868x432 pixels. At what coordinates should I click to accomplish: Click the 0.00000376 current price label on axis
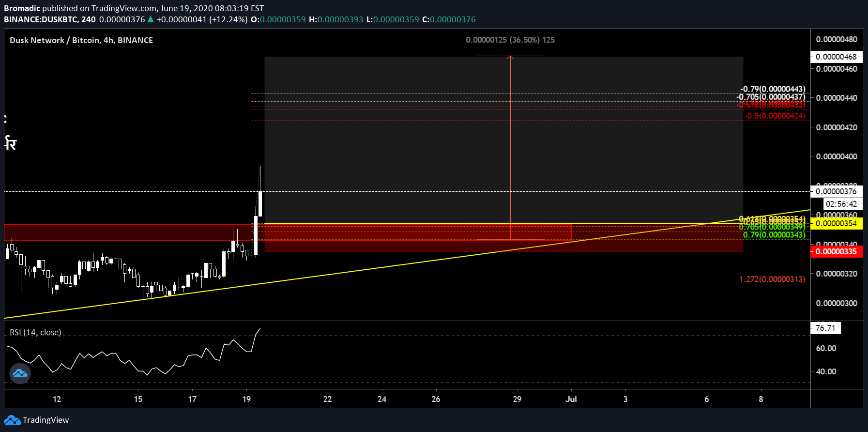[x=836, y=191]
